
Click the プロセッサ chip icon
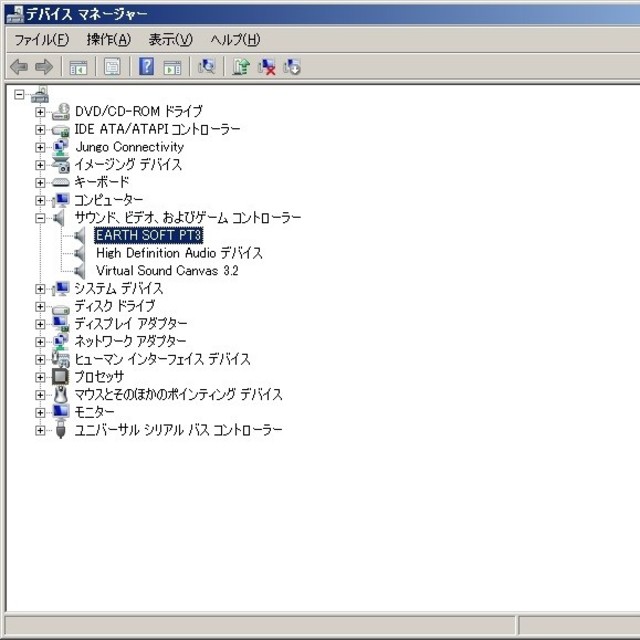point(60,376)
